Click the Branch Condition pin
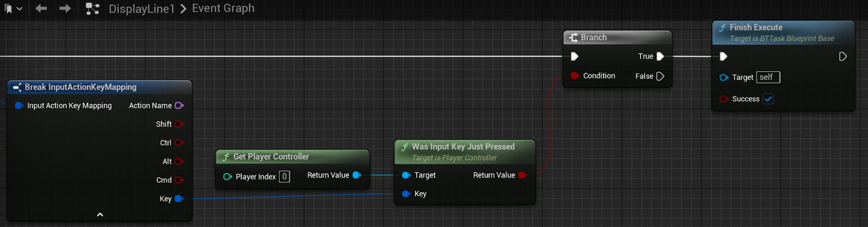Viewport: 868px width, 227px height. click(x=575, y=75)
